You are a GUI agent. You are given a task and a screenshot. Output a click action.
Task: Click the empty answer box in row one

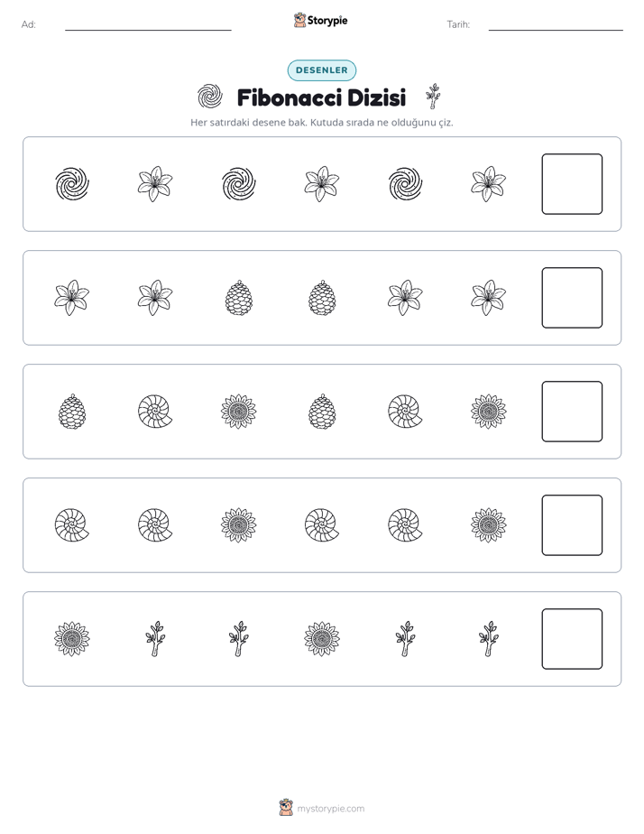(572, 184)
